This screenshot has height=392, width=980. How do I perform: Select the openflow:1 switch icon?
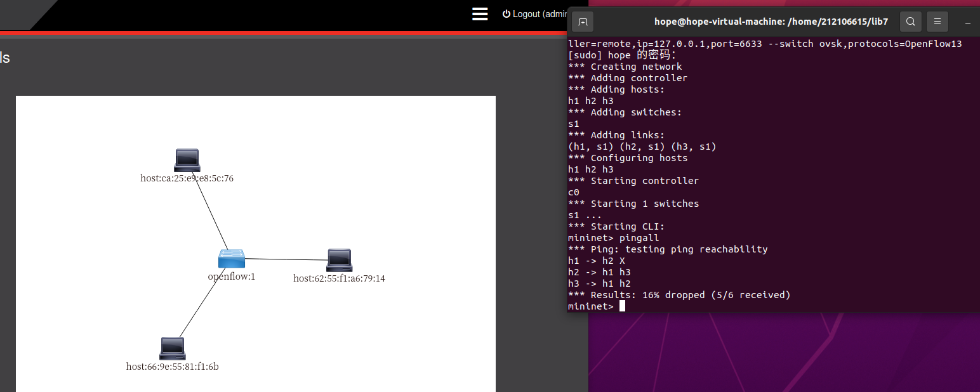coord(232,258)
